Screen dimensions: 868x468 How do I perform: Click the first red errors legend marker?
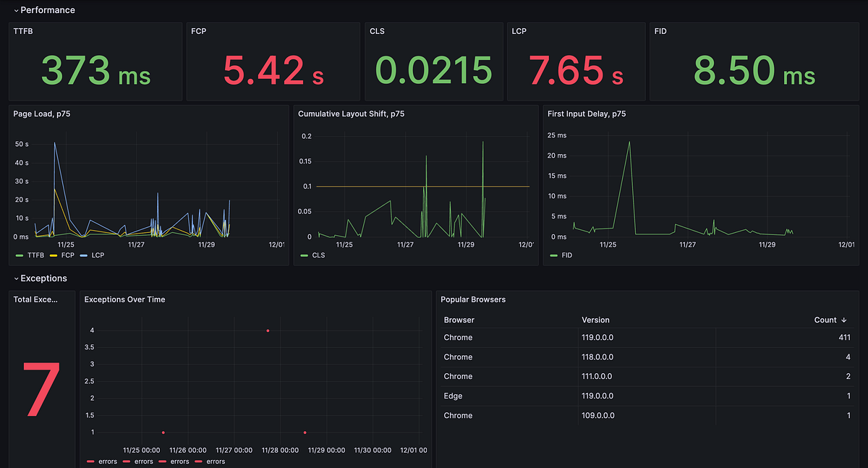(x=91, y=461)
